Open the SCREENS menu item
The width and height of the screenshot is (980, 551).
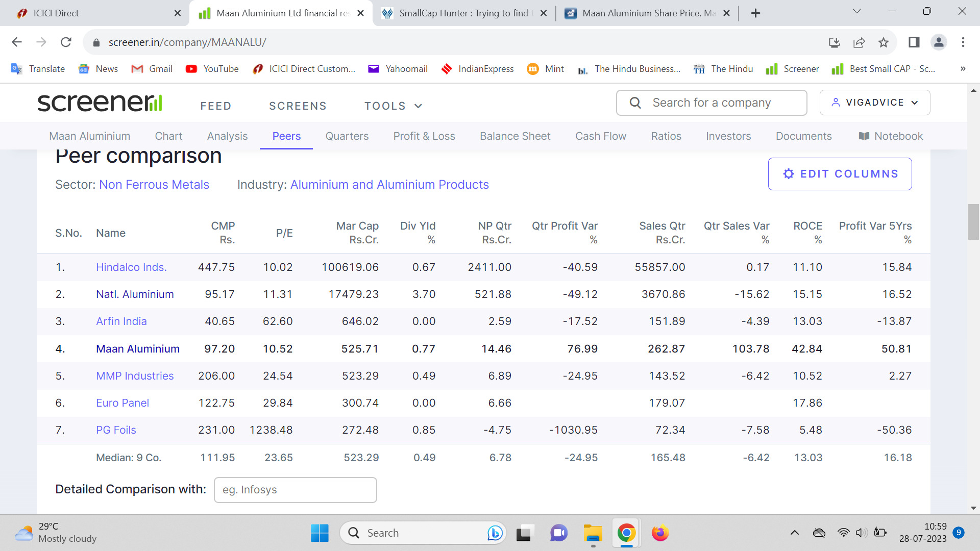point(298,106)
